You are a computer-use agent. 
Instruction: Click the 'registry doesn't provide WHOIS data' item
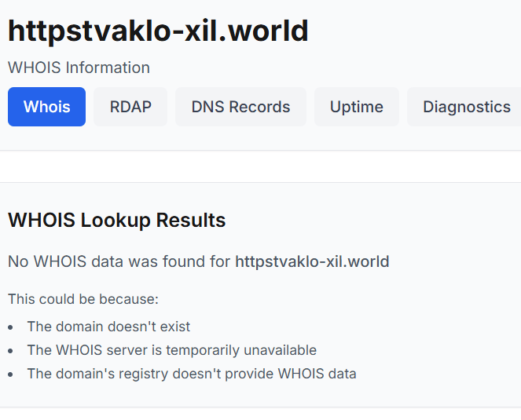tap(192, 374)
